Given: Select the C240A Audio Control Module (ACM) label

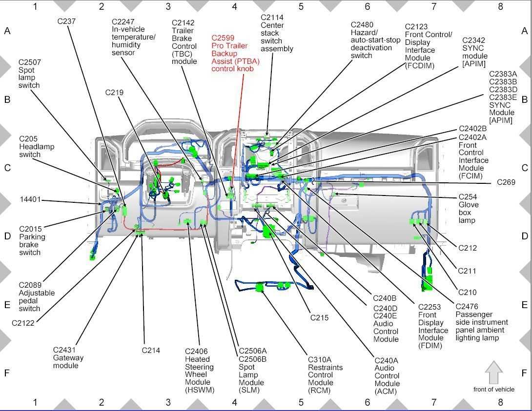Looking at the screenshot, I should click(x=387, y=376).
